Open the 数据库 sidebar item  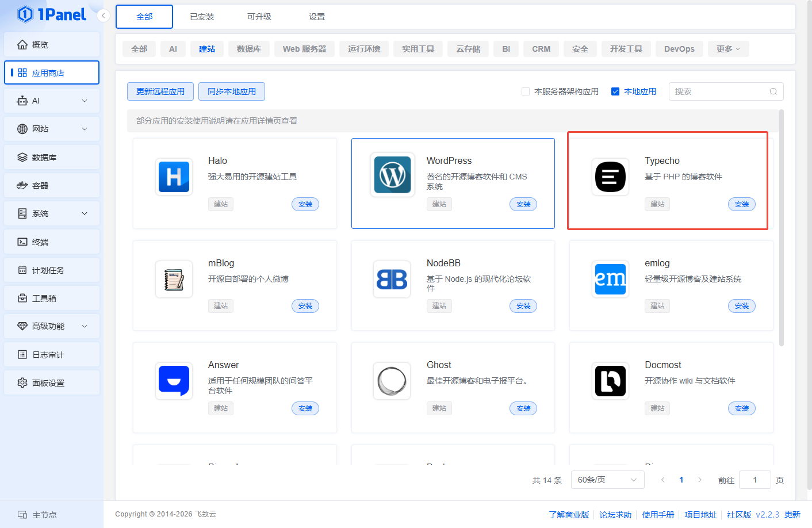[52, 157]
